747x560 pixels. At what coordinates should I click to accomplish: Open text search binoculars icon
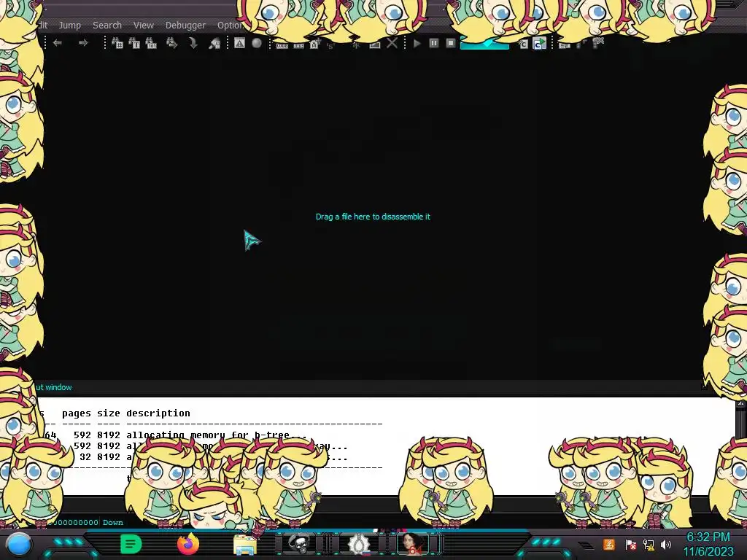(134, 43)
